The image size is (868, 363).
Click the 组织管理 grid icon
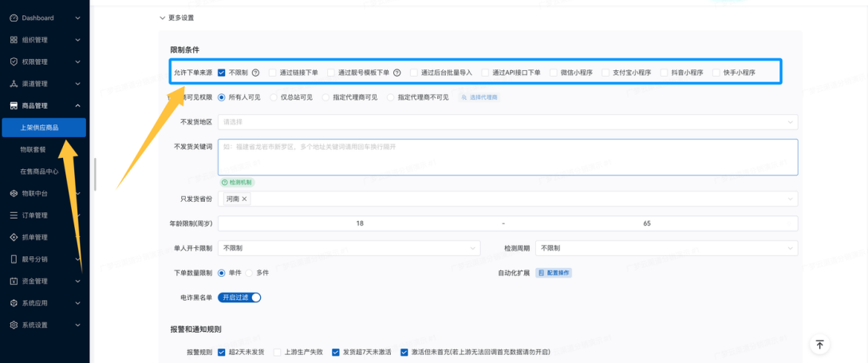coord(14,40)
